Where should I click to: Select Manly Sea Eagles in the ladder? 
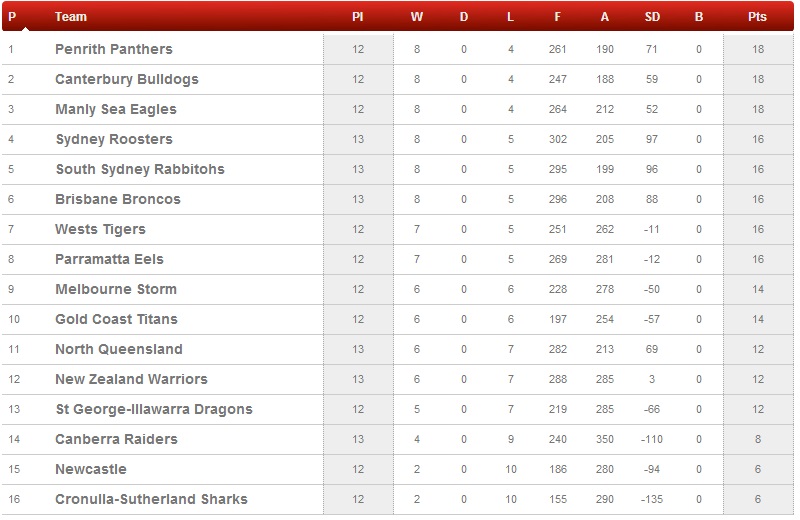(x=116, y=109)
